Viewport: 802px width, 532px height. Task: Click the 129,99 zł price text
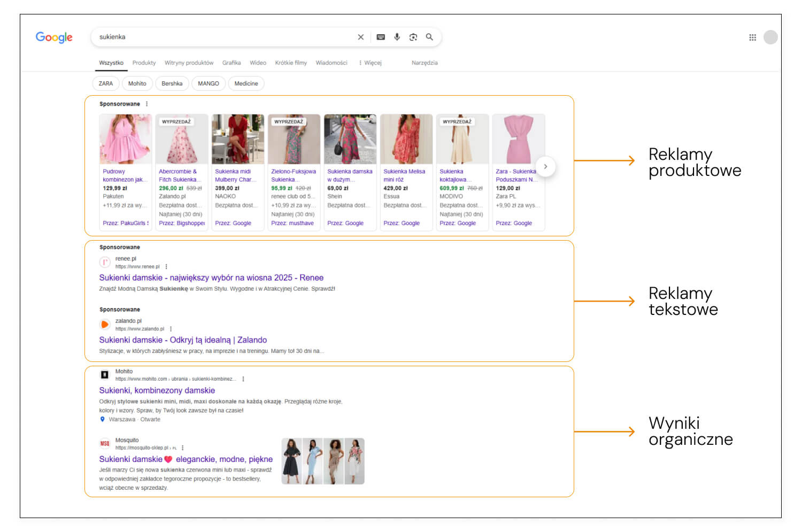pyautogui.click(x=115, y=188)
